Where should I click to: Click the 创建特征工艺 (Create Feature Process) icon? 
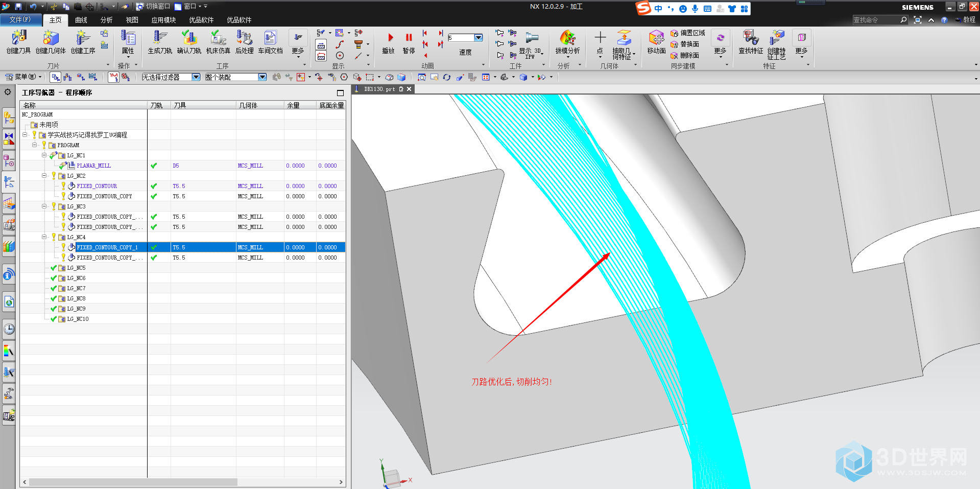776,44
